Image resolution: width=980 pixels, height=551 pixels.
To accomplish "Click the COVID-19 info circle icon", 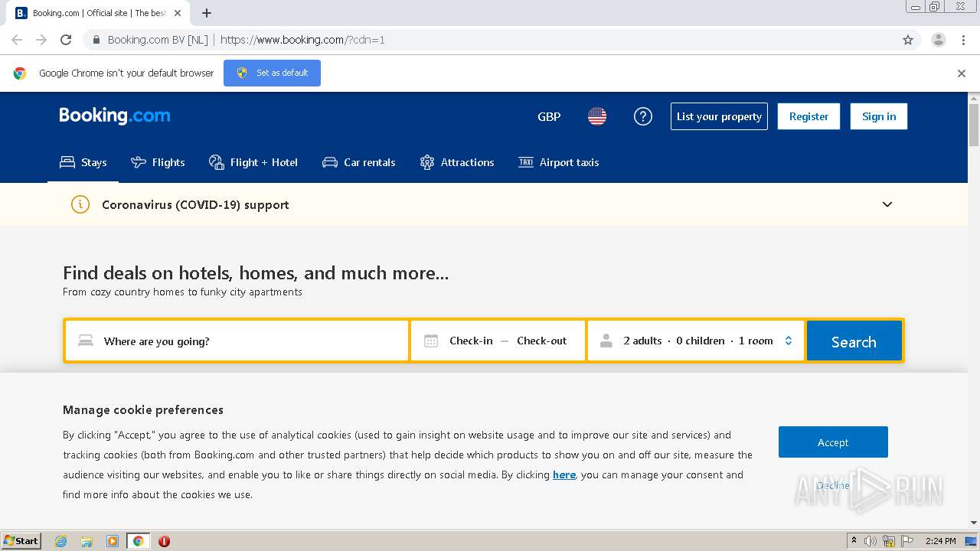I will tap(80, 204).
